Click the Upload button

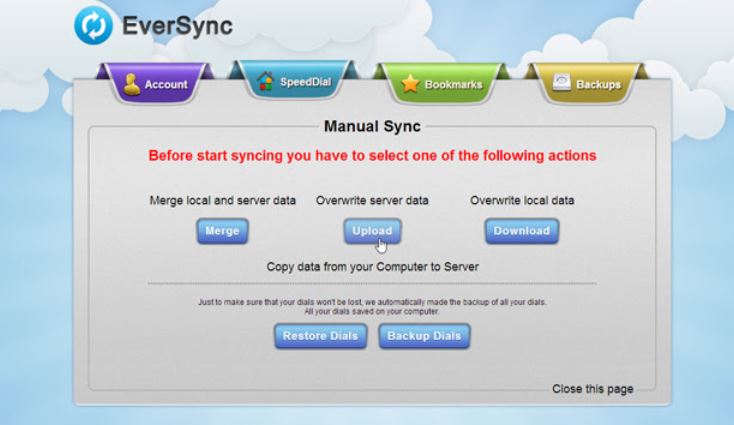(372, 231)
